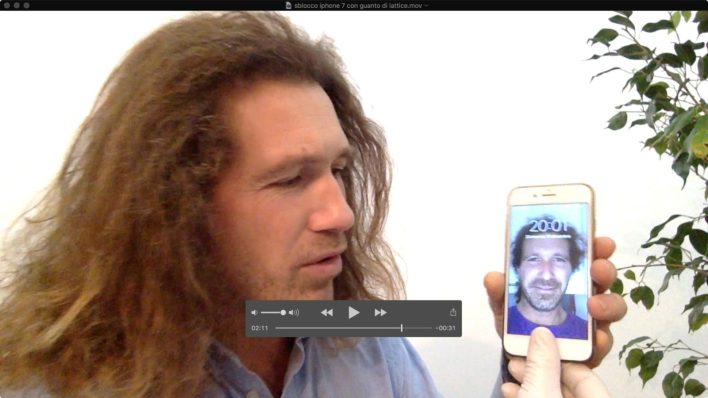Mute audio with the low-volume speaker icon
The width and height of the screenshot is (708, 398).
point(254,313)
